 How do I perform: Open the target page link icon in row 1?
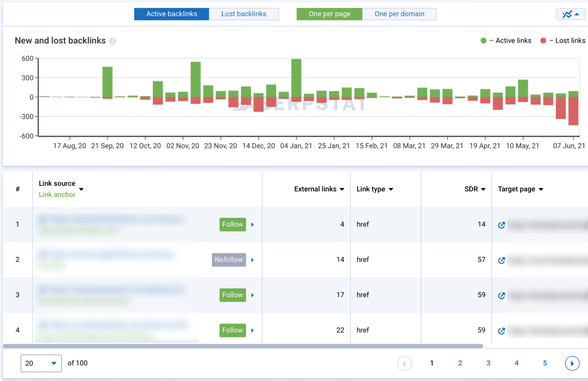501,225
